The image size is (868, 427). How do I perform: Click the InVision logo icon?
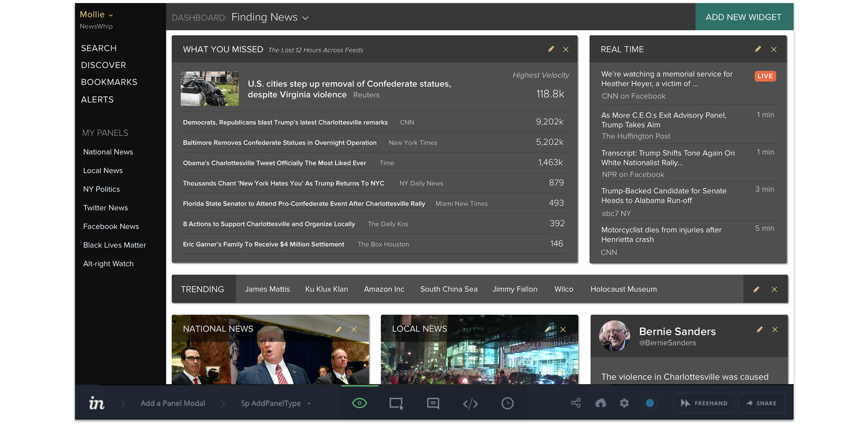(x=96, y=403)
